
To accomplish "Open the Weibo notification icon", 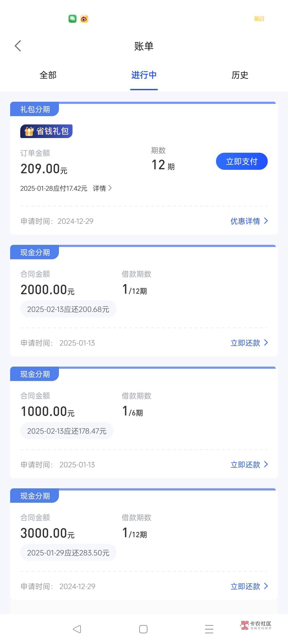I will (x=84, y=19).
